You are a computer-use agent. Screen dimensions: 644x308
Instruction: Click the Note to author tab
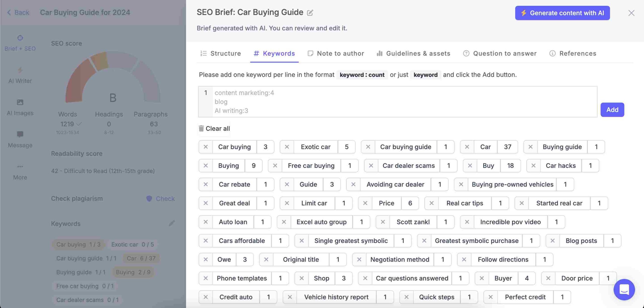coord(340,53)
